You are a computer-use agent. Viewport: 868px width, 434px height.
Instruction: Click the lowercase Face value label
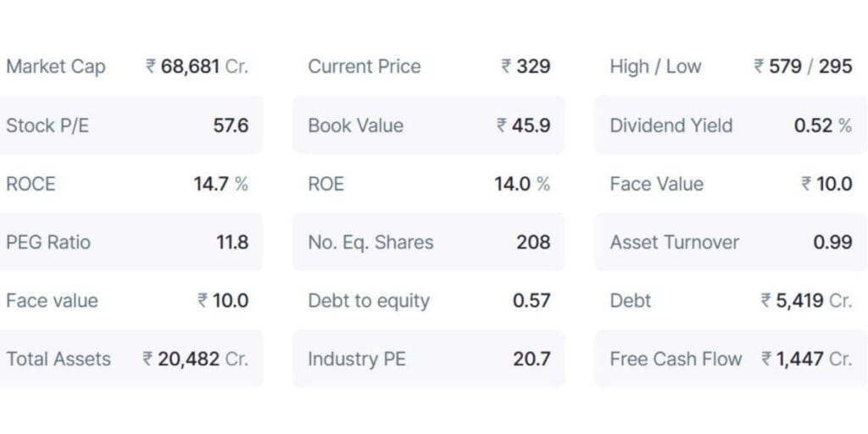52,301
